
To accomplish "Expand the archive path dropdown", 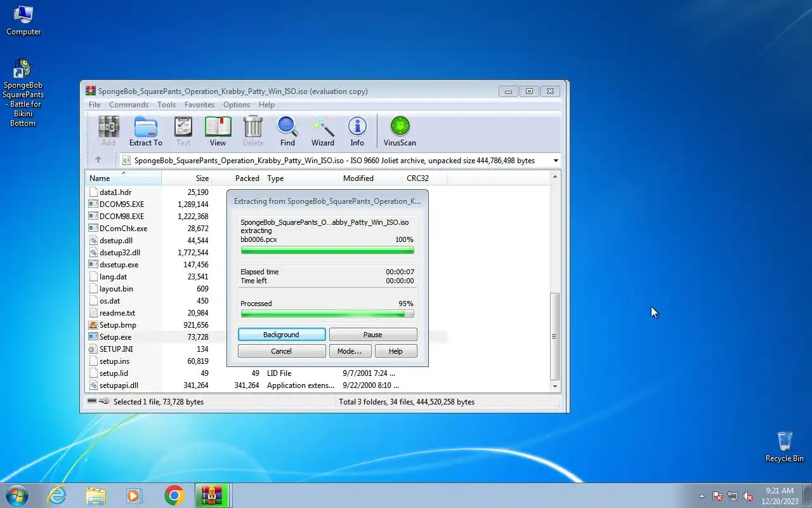I will click(556, 161).
